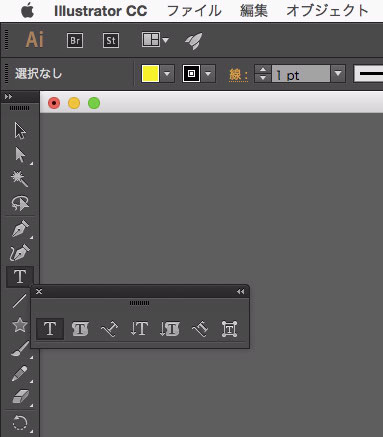Choose Type tool in floating type panel
383x437 pixels.
click(x=50, y=329)
